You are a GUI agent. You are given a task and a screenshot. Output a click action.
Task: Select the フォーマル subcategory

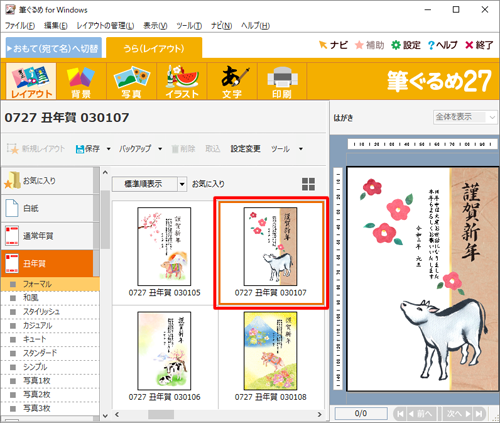(50, 284)
